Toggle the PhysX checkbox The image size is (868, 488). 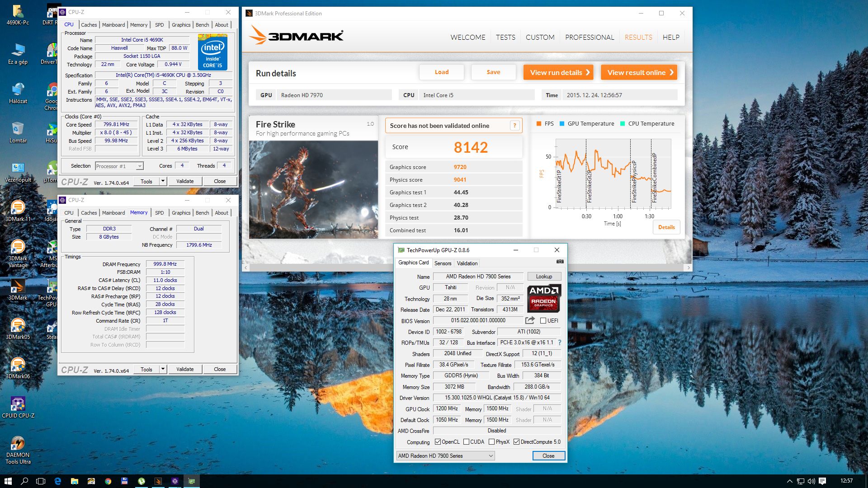point(492,442)
